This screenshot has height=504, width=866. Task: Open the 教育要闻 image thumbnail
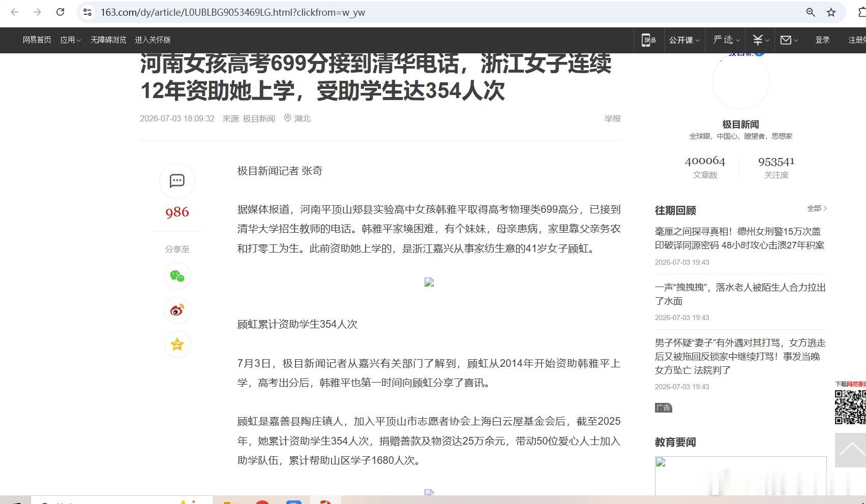point(740,476)
